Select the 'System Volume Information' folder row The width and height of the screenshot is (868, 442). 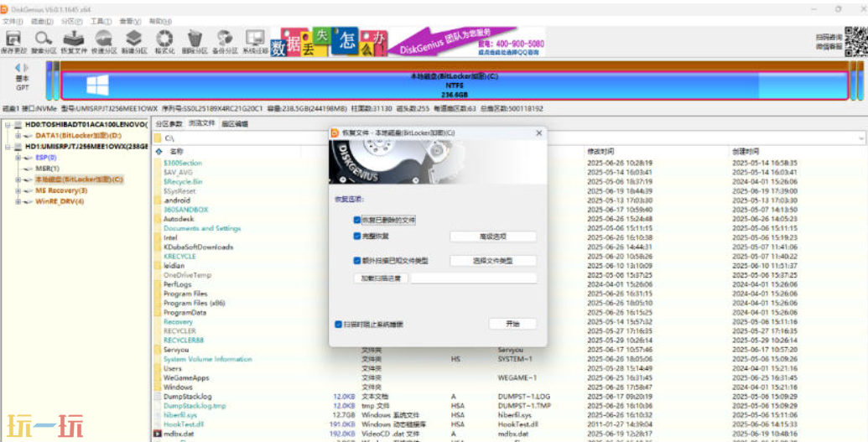[208, 360]
